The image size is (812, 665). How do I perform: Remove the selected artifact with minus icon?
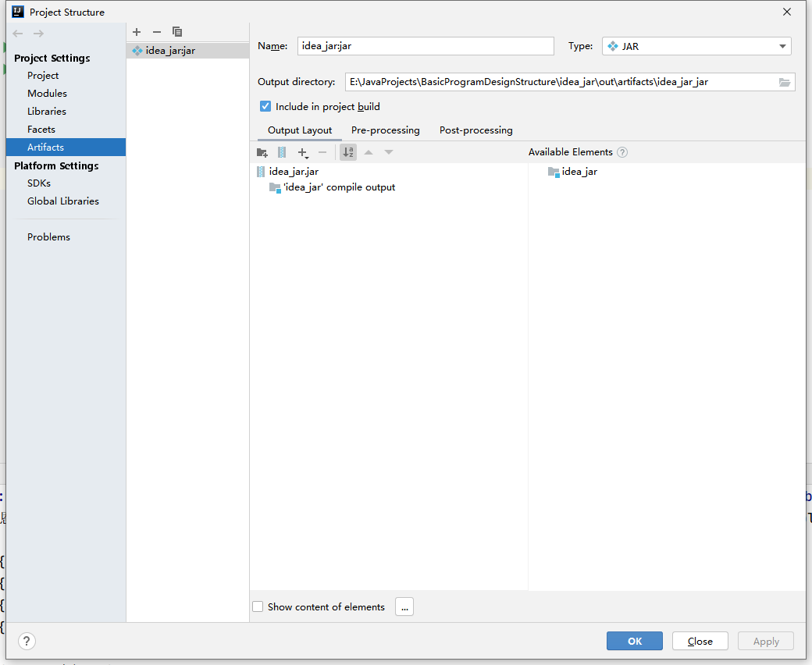157,32
